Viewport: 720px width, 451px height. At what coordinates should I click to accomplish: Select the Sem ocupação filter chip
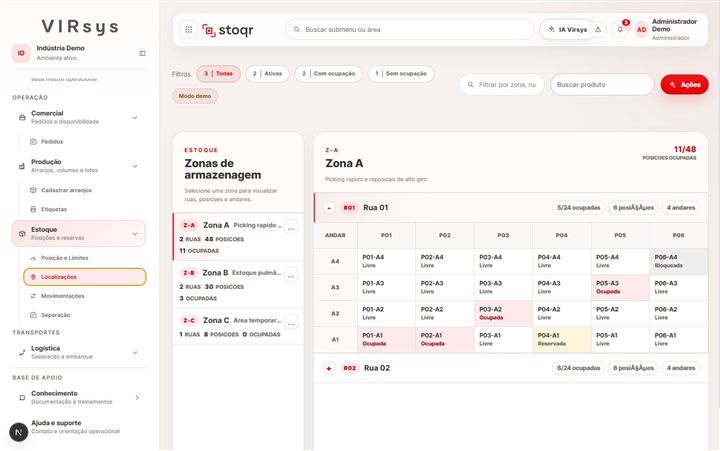point(401,73)
